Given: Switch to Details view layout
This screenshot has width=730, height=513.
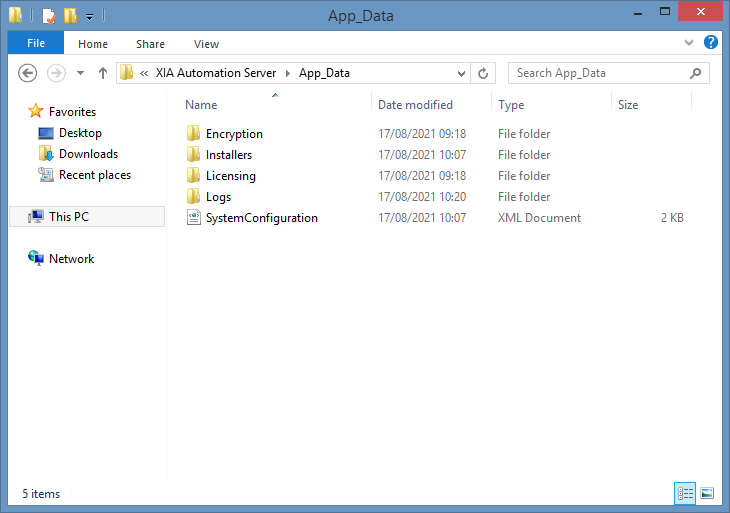Looking at the screenshot, I should (685, 493).
